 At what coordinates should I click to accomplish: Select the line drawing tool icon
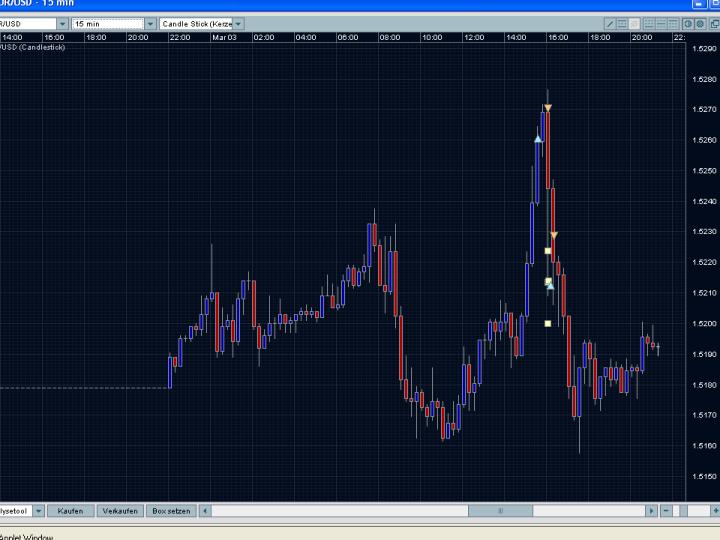click(x=609, y=23)
